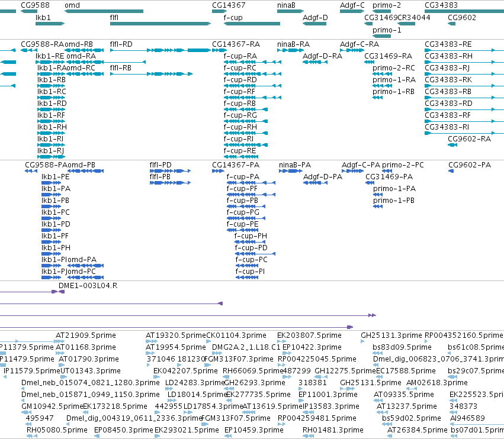Click the CG9588-PA protein label
This screenshot has width=504, height=439.
point(46,164)
